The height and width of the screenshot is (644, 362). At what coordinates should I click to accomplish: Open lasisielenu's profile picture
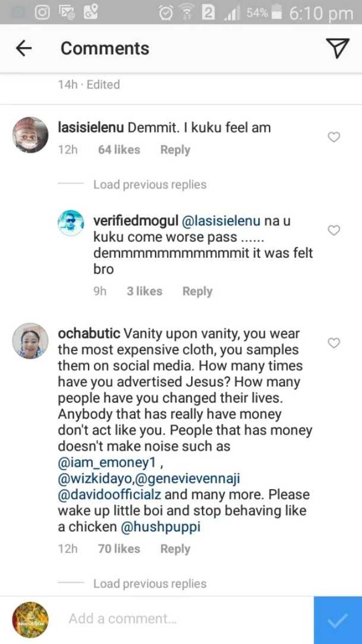[x=31, y=136]
